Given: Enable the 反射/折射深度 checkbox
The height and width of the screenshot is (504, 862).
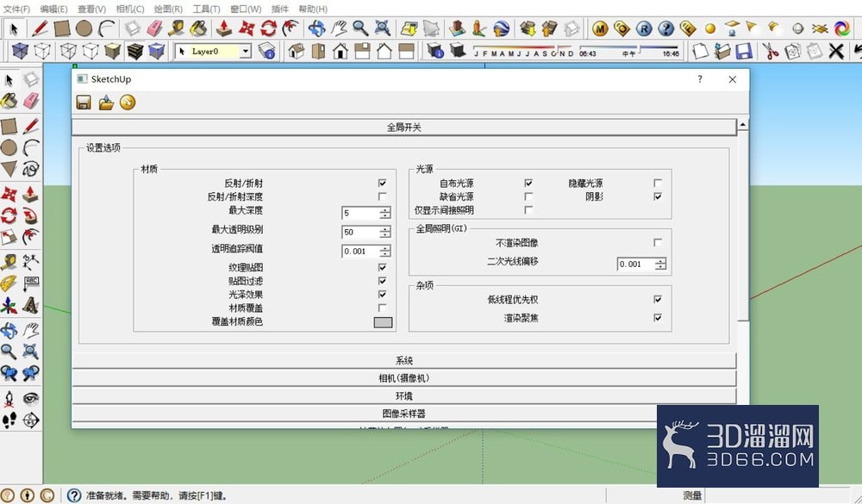Looking at the screenshot, I should [x=382, y=196].
